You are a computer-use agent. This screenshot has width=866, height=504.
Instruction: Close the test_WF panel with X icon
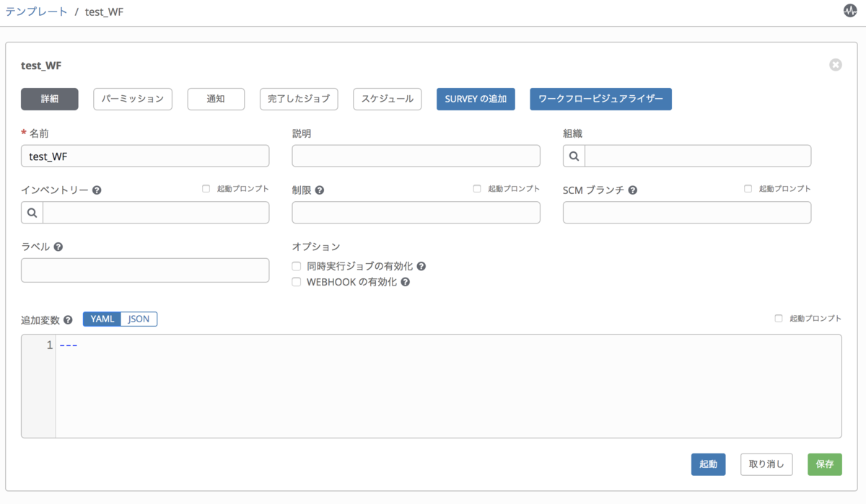tap(836, 65)
